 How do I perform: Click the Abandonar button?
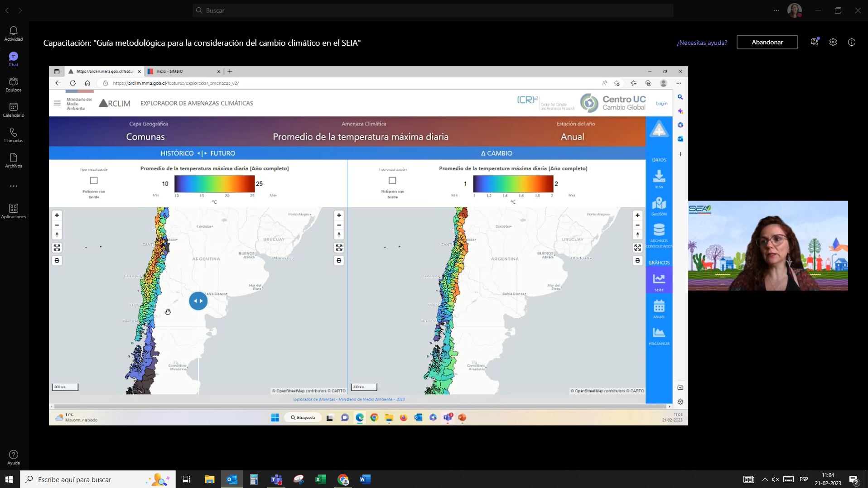tap(767, 42)
